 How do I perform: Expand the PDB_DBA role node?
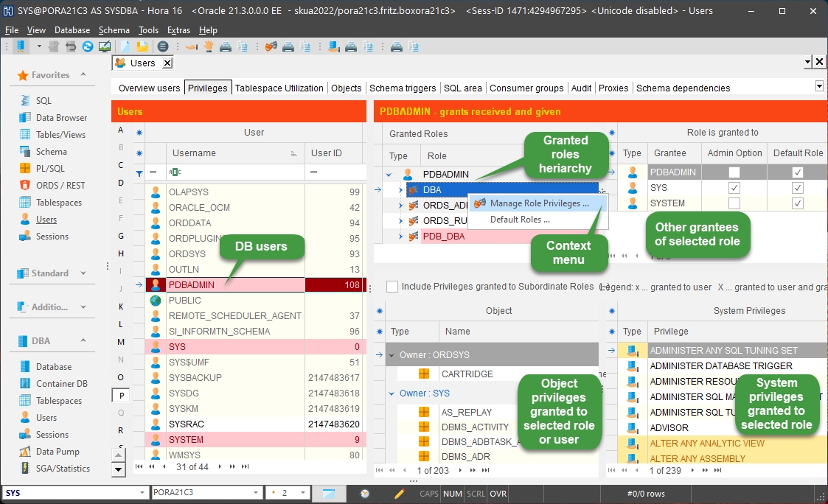click(400, 237)
